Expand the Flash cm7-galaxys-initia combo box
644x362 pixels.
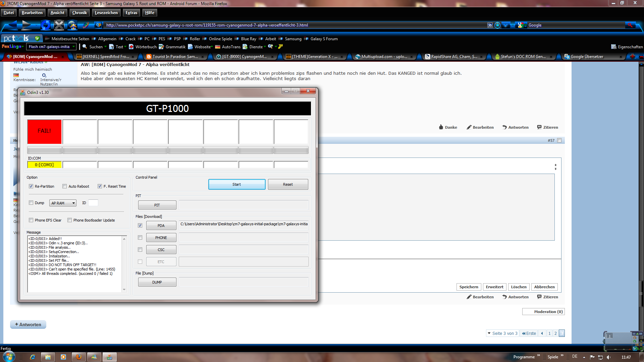point(73,47)
